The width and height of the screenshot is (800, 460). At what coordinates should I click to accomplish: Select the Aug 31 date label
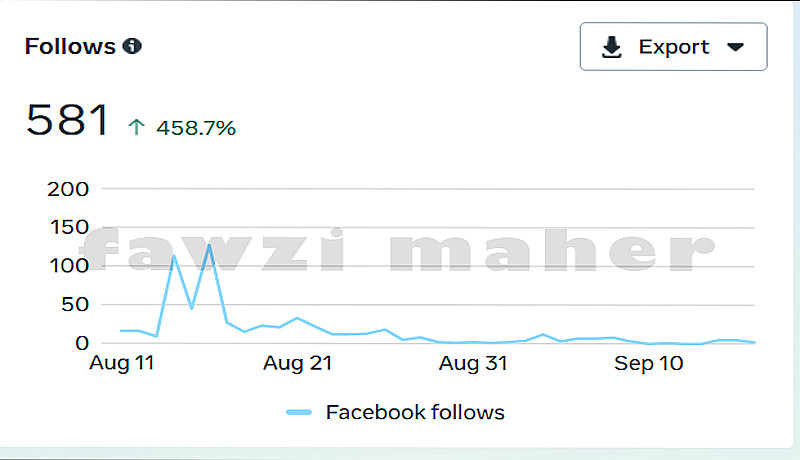[x=473, y=364]
